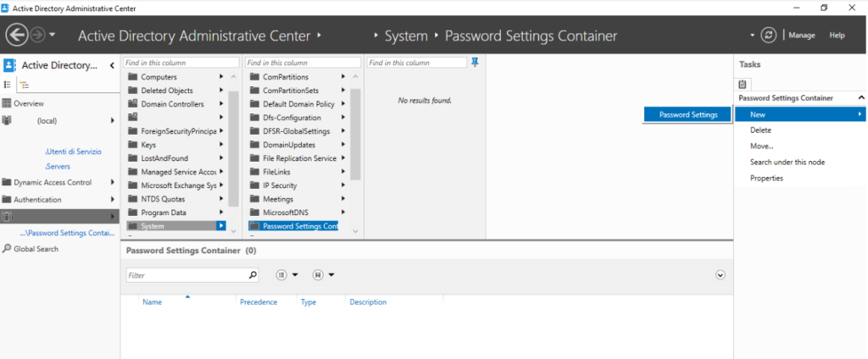The width and height of the screenshot is (868, 359).
Task: Click the Computers folder icon
Action: 132,77
